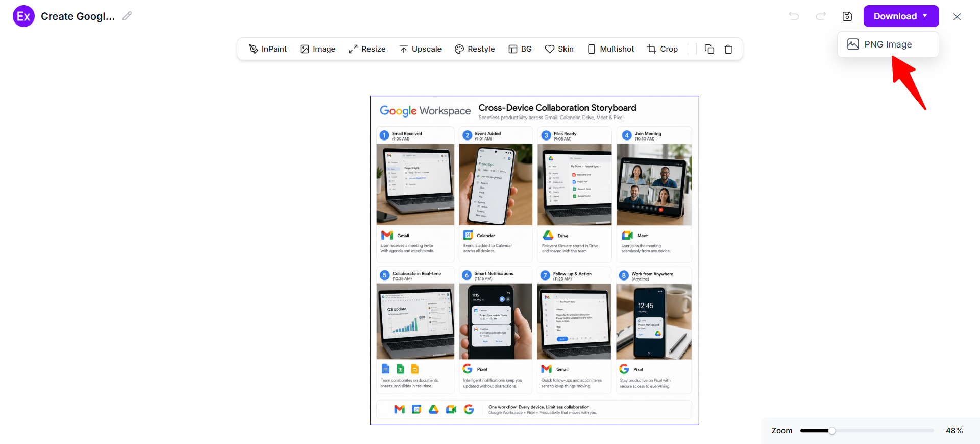Choose PNG Image from download menu
This screenshot has width=980, height=444.
pos(888,44)
